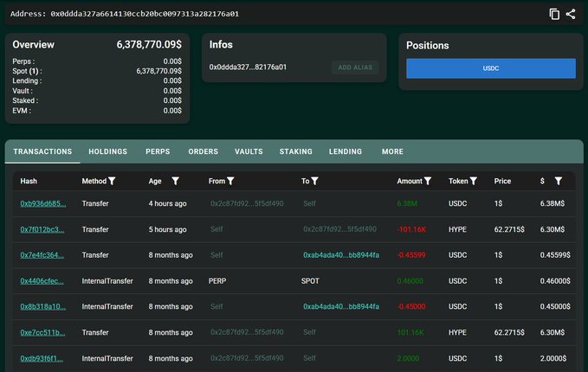Open the To column filter

click(x=314, y=181)
